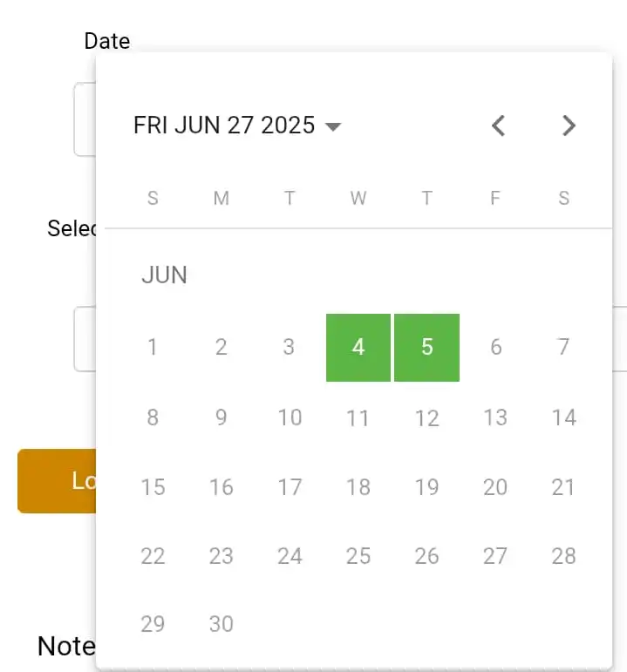The height and width of the screenshot is (672, 627).
Task: Choose June 29 in the calendar
Action: [x=153, y=624]
